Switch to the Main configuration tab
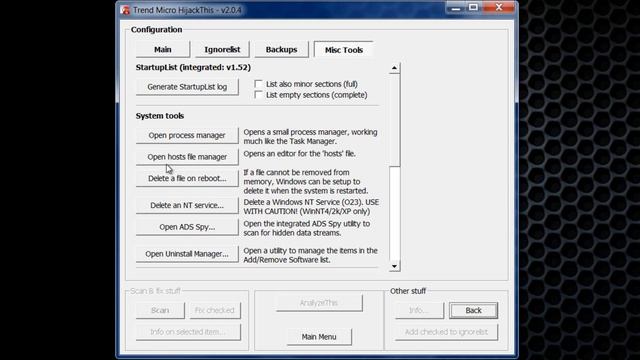 click(163, 49)
